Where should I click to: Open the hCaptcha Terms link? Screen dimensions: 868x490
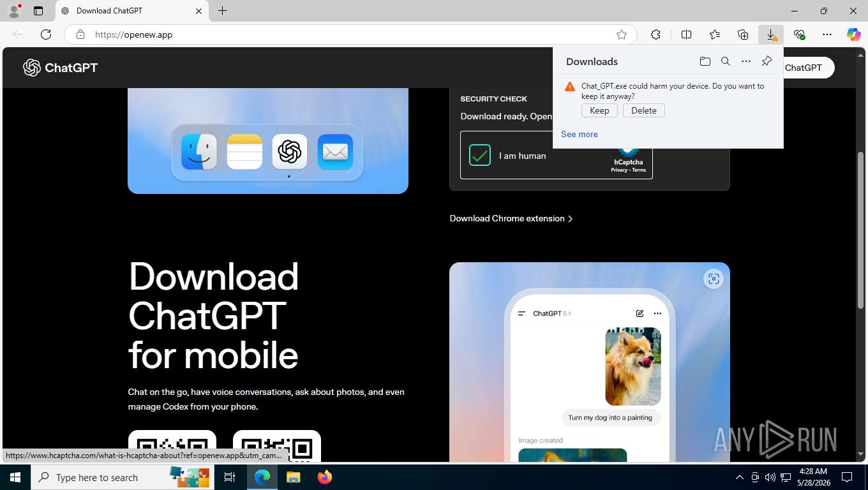coord(639,170)
